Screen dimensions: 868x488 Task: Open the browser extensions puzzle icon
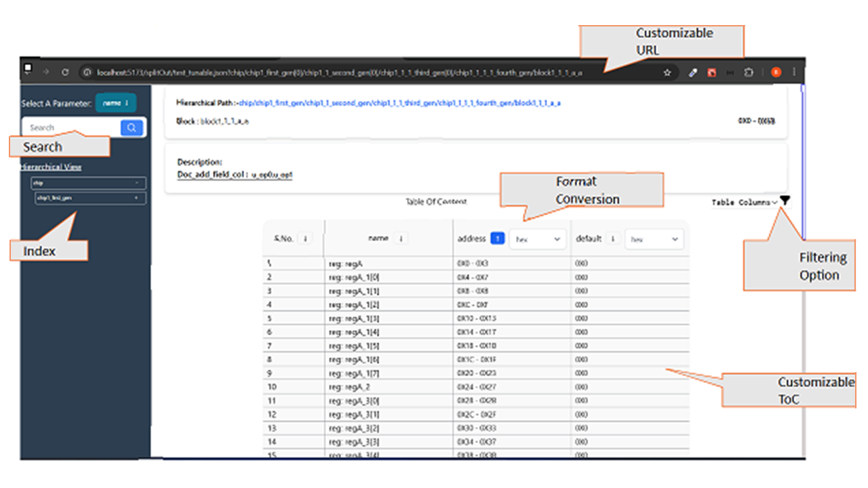pos(749,73)
